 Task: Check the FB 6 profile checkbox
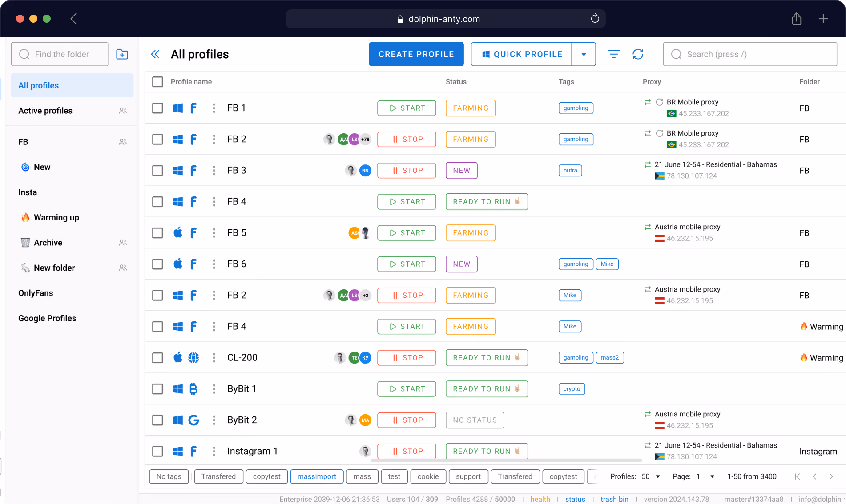157,264
